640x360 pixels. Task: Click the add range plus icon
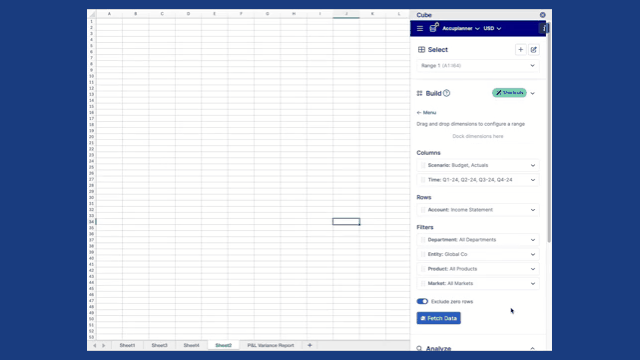click(520, 50)
